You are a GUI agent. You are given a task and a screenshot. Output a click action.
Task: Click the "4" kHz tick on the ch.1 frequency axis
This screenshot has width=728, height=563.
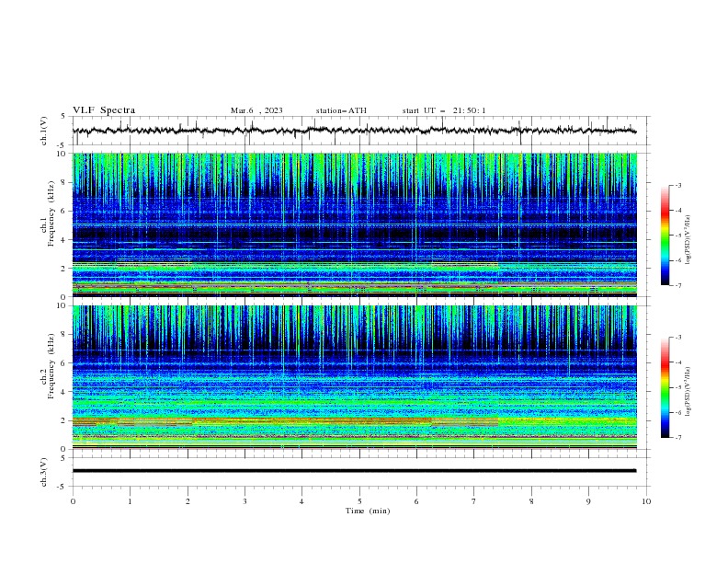[63, 240]
